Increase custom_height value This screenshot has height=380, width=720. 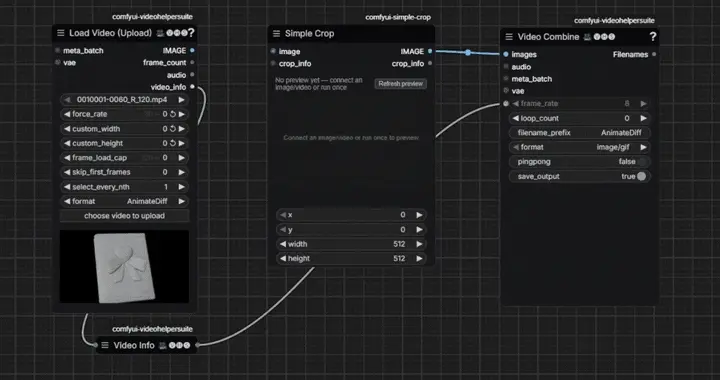point(182,143)
